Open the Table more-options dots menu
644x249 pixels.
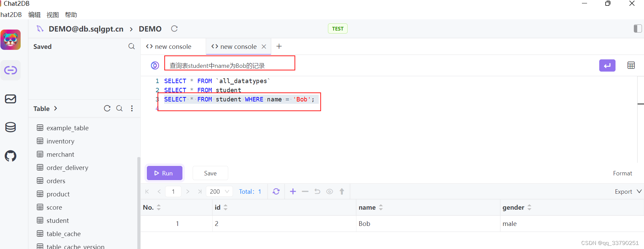pos(132,108)
